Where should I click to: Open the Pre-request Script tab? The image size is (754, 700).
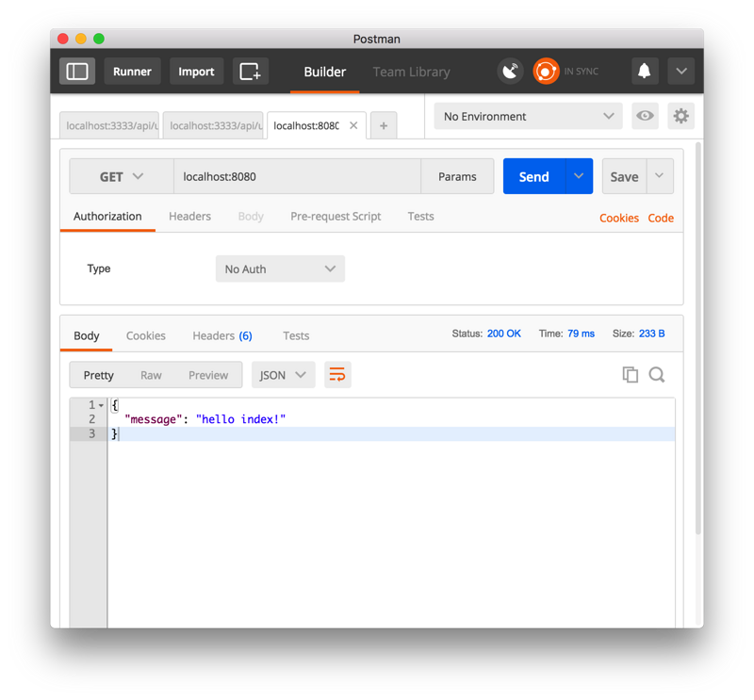pos(336,217)
